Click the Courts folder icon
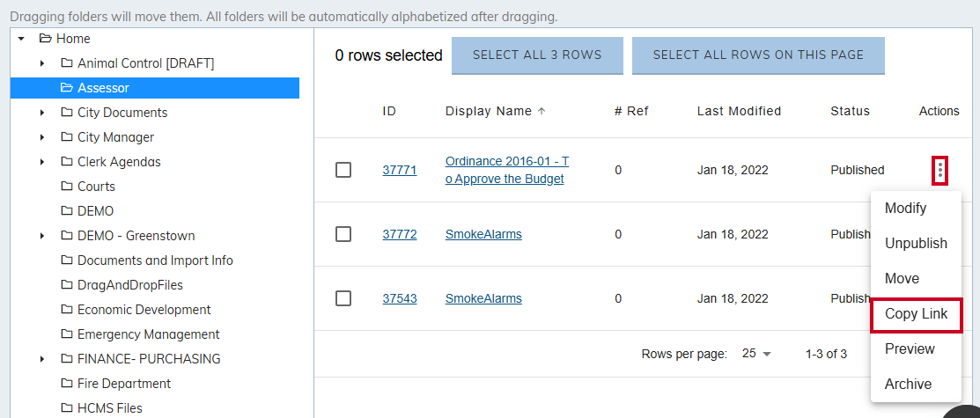The image size is (980, 418). [x=66, y=187]
